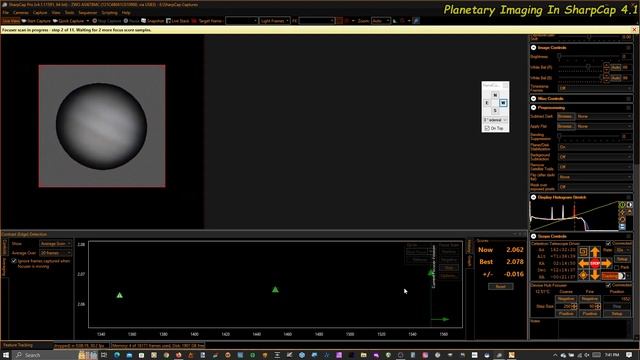Viewport: 640px width, 360px height.
Task: Open the Planet/Disk Stabilization dropdown
Action: tap(595, 147)
